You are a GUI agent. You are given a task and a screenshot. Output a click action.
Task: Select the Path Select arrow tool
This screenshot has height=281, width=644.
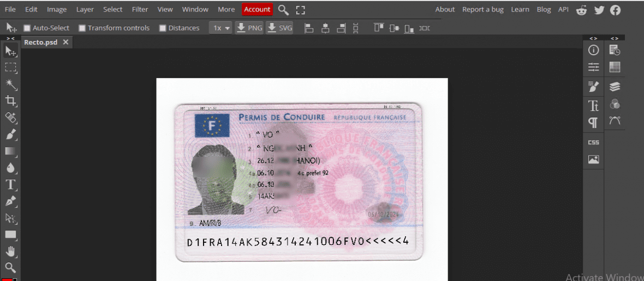coord(10,218)
